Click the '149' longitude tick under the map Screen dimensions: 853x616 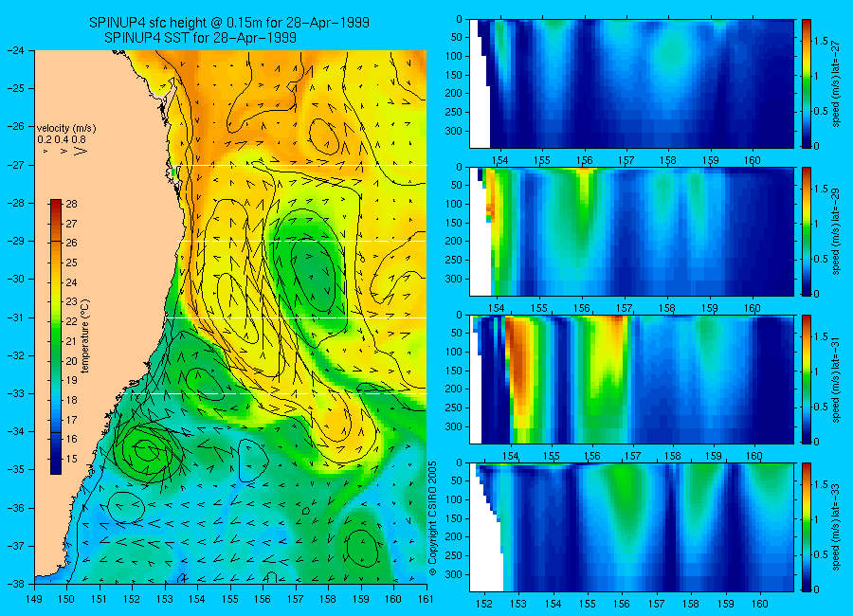[x=34, y=600]
